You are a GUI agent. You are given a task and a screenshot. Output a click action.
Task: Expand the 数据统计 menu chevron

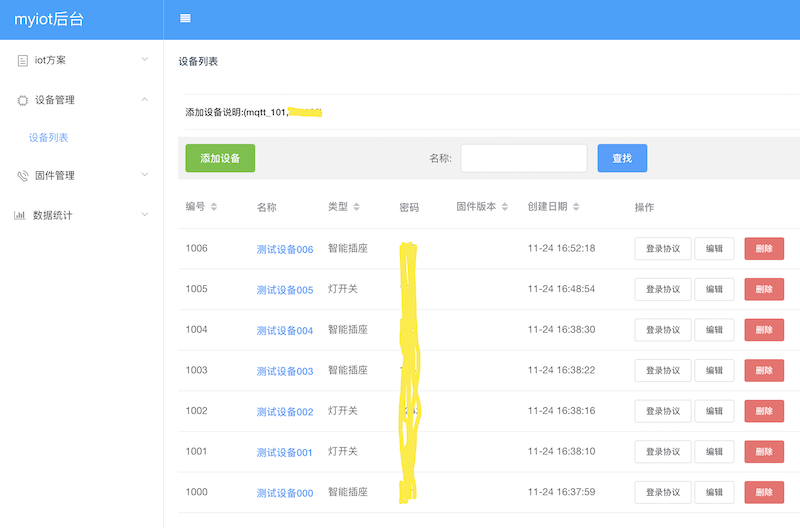145,214
